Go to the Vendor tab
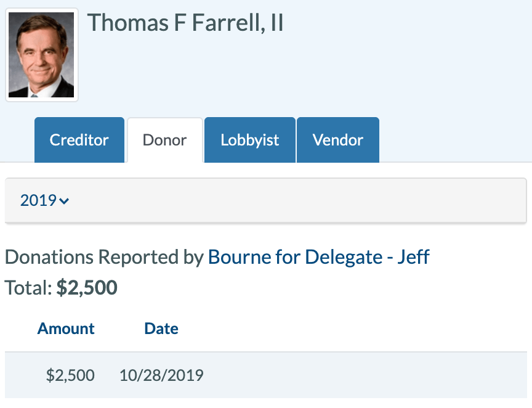 [338, 140]
